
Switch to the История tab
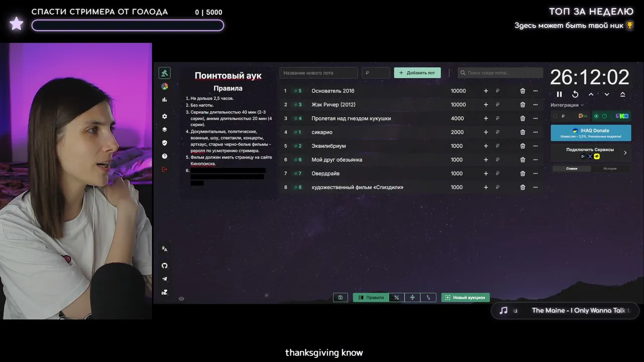click(610, 168)
